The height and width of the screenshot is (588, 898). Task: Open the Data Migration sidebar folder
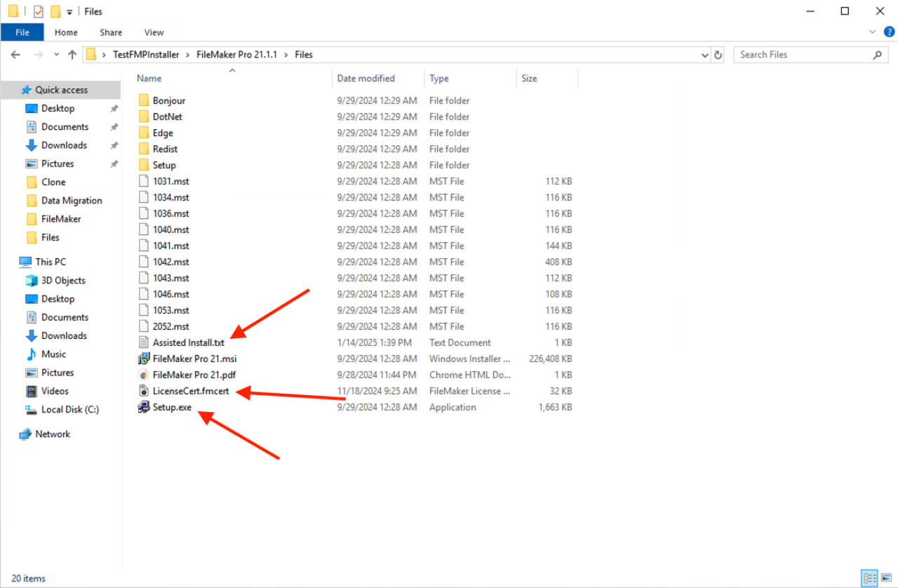pos(72,201)
